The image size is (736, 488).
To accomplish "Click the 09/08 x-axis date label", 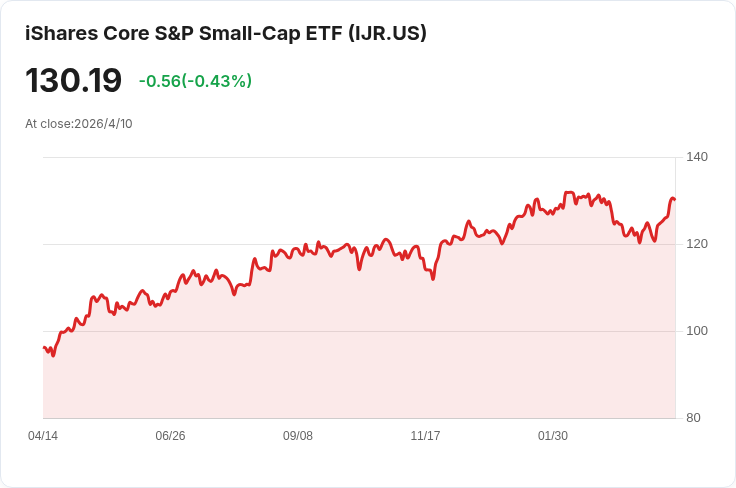I will tap(298, 435).
